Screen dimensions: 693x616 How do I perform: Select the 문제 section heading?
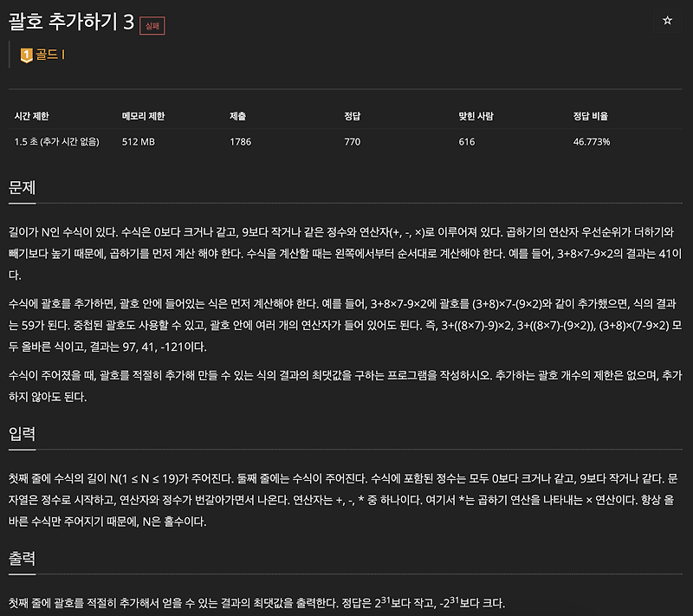coord(22,187)
